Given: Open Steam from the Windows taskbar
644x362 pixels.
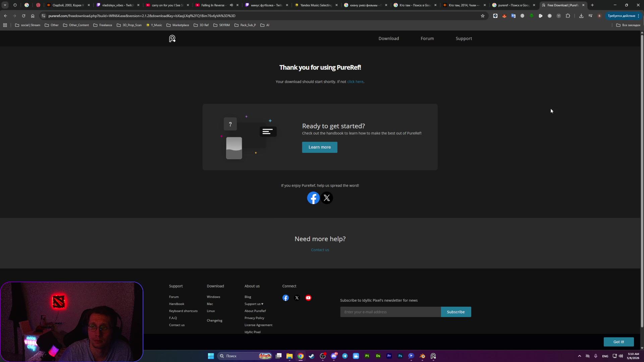Looking at the screenshot, I should click(312, 356).
